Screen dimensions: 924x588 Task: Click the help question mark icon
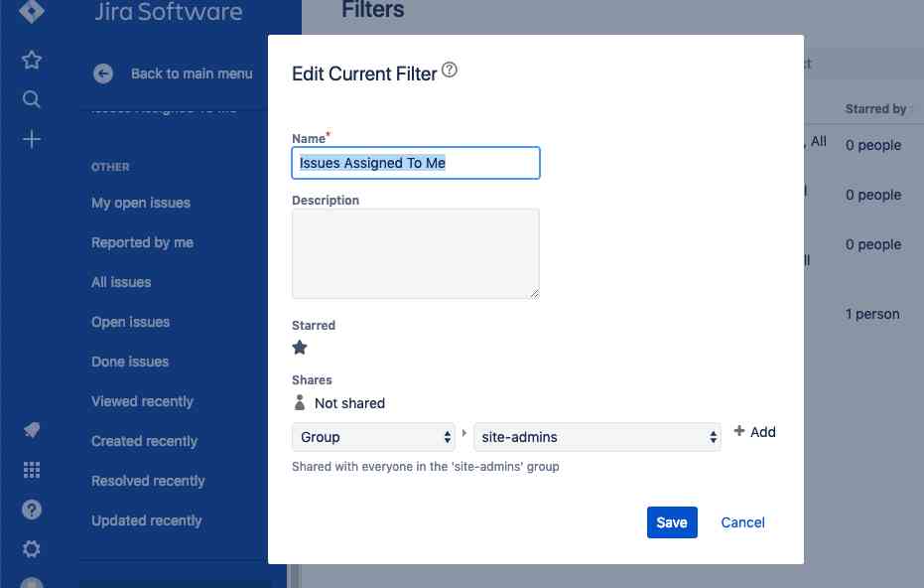click(x=31, y=510)
